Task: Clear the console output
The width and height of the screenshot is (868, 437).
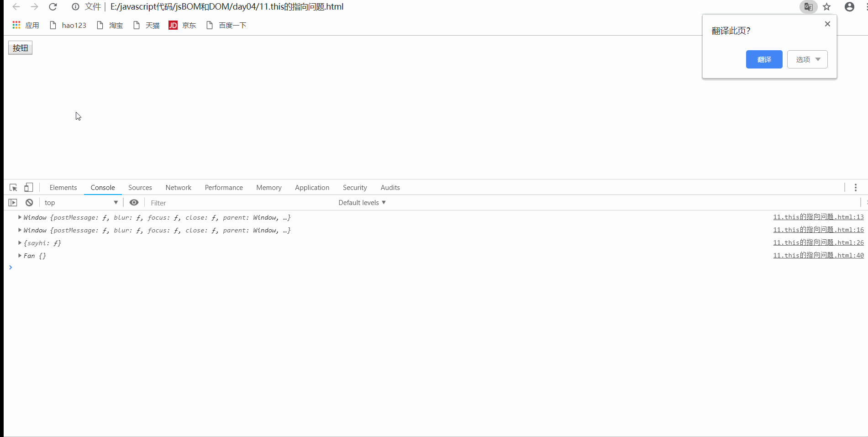Action: [29, 203]
